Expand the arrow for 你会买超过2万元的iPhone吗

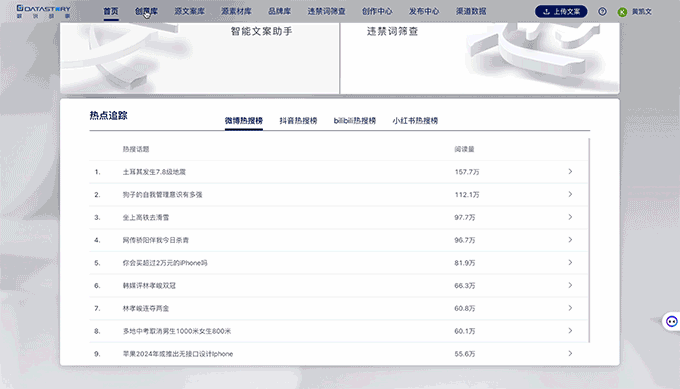[x=570, y=263]
